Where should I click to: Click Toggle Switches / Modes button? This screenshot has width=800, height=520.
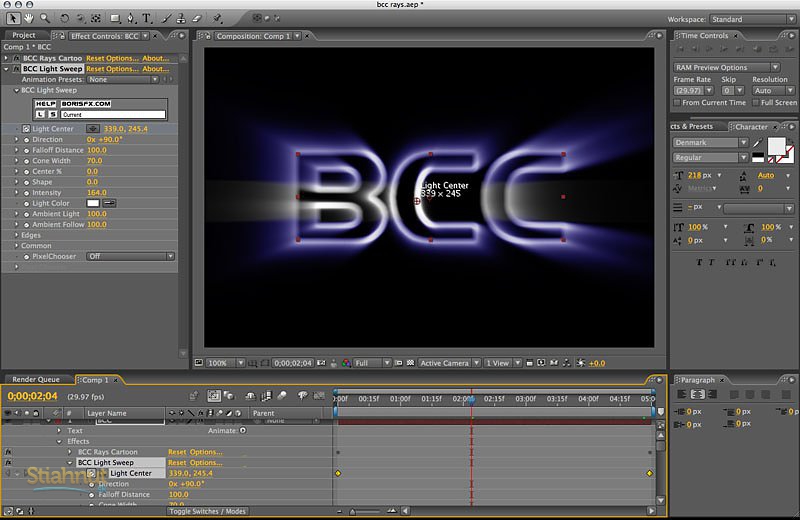(208, 511)
